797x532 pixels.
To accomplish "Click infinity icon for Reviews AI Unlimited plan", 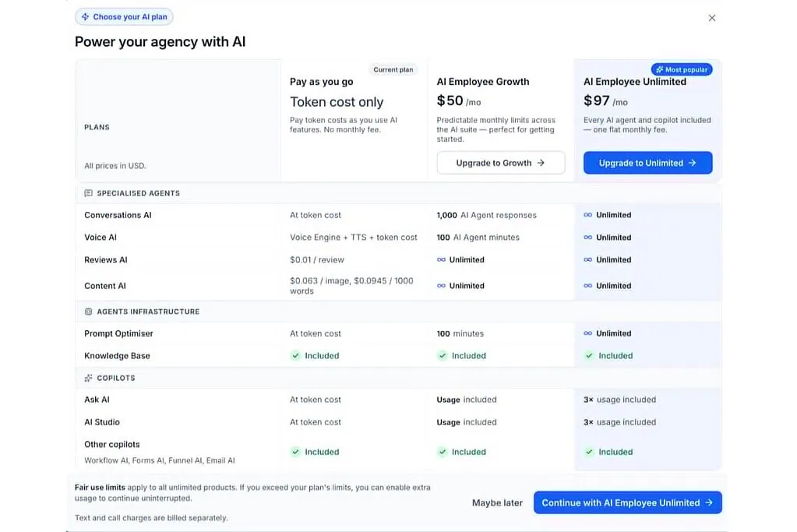I will [588, 259].
